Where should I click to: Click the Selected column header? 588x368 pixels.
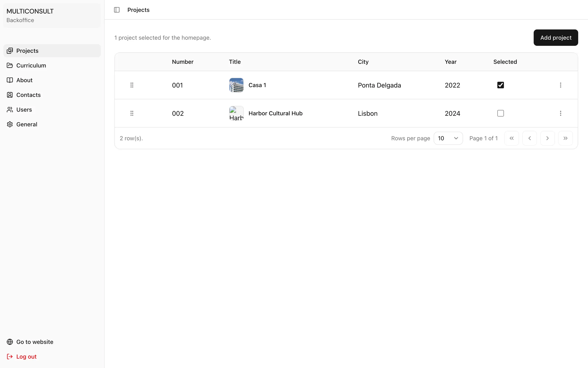[x=505, y=62]
